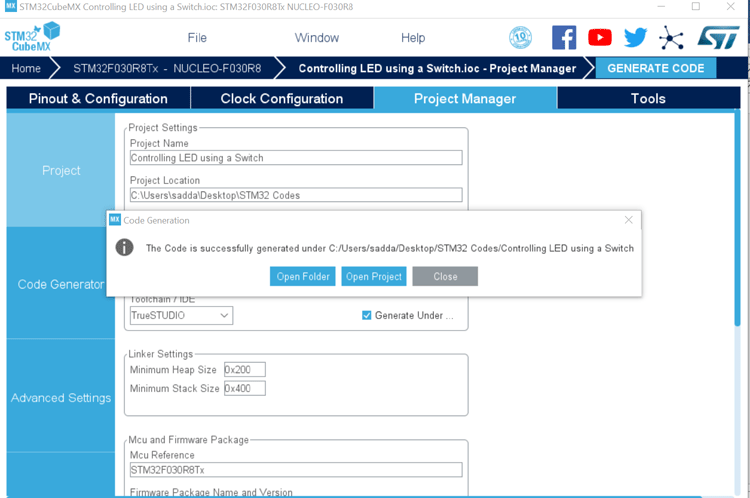750x498 pixels.
Task: Click the info icon in Code Generation dialog
Action: coord(124,247)
